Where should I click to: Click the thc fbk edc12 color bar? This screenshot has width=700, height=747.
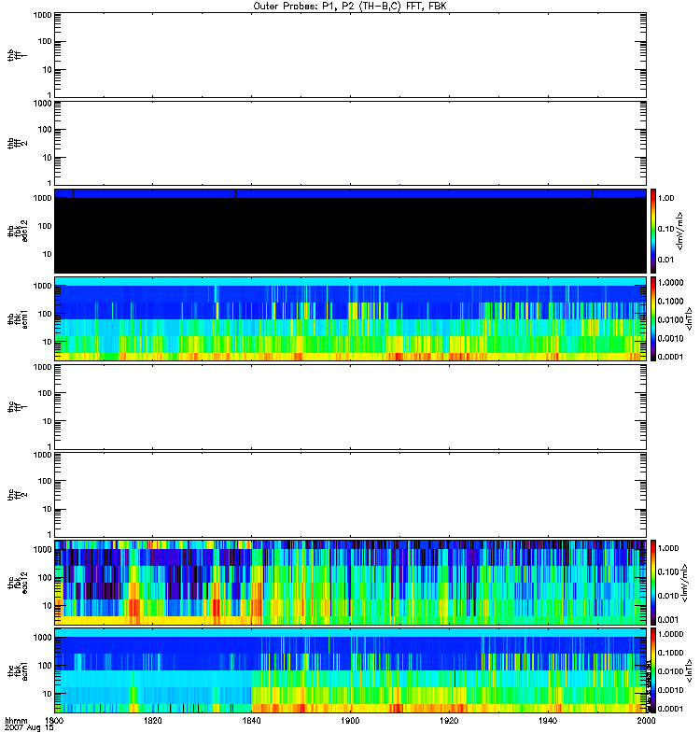click(654, 581)
